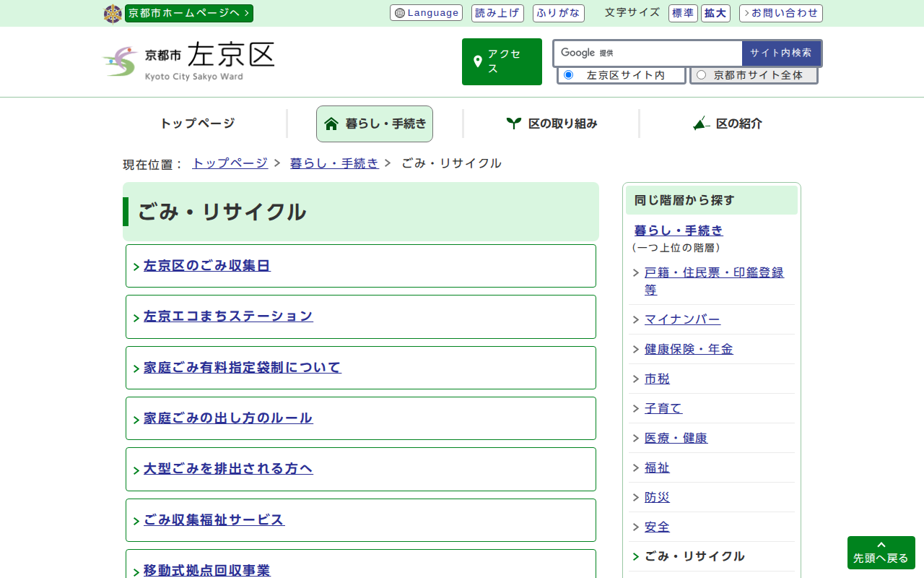The height and width of the screenshot is (578, 924).
Task: Click the globe Language button
Action: [x=426, y=13]
